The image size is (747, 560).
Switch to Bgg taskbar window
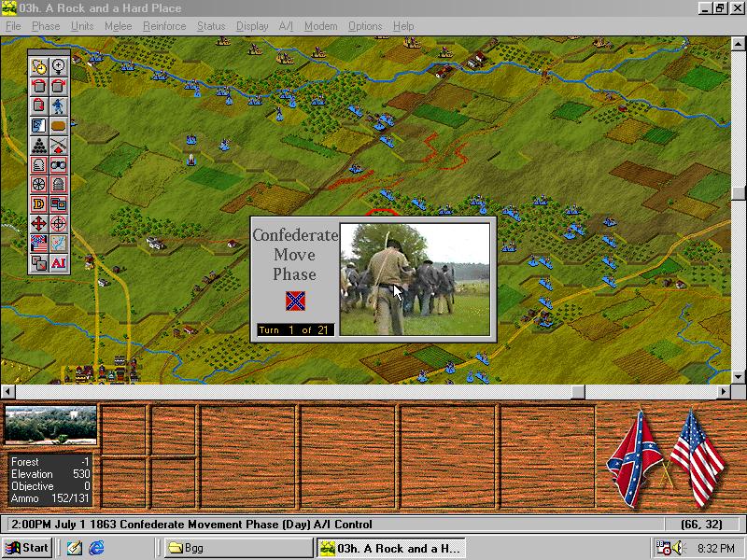(237, 548)
